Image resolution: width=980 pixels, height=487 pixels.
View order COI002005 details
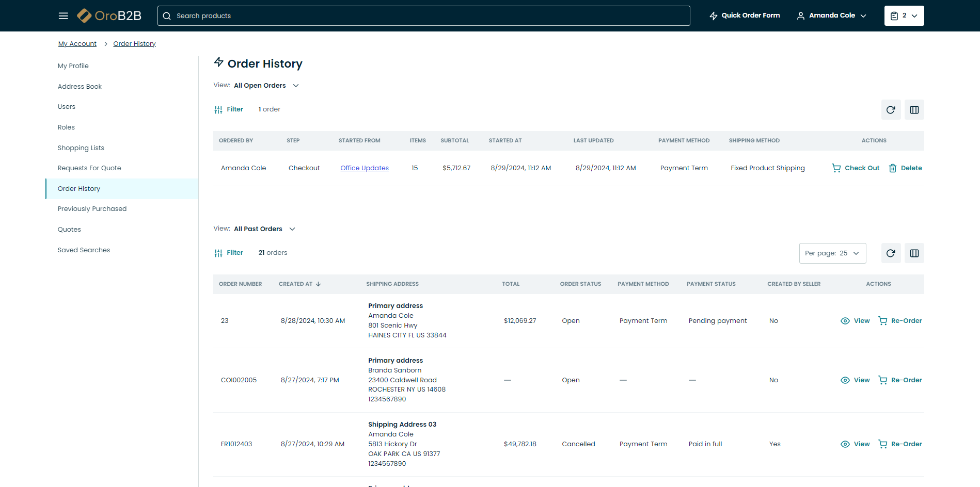(855, 380)
